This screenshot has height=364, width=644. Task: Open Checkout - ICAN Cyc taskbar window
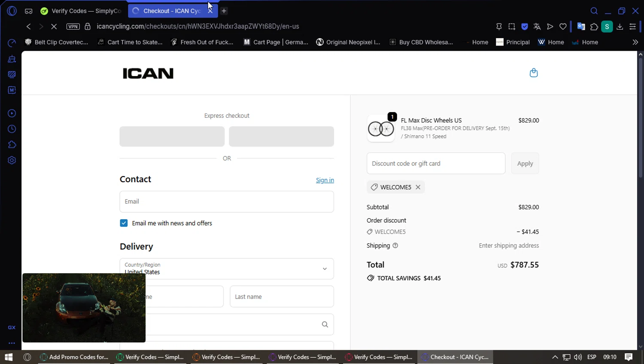pos(455,357)
